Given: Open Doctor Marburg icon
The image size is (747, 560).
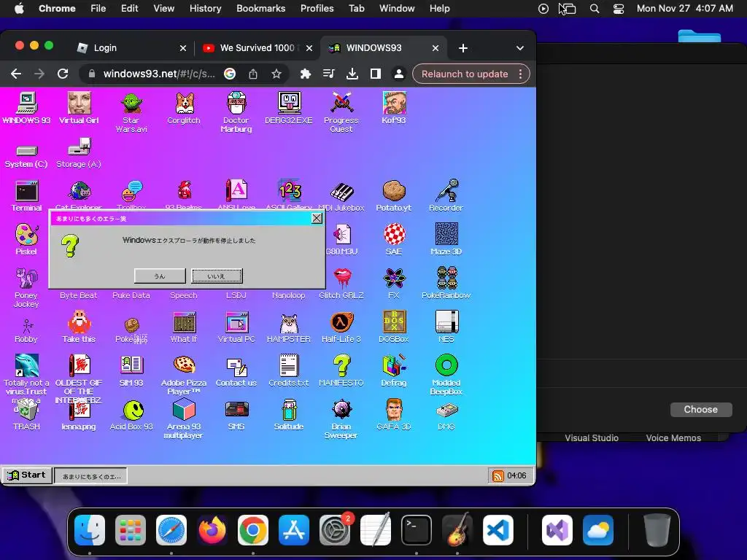Looking at the screenshot, I should tap(236, 112).
